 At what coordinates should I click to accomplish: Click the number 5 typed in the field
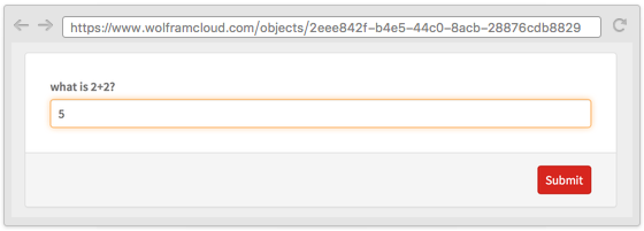[x=62, y=114]
